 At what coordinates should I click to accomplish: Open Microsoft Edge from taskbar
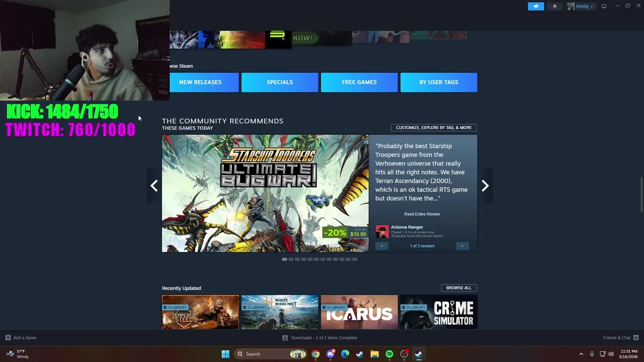tap(345, 354)
